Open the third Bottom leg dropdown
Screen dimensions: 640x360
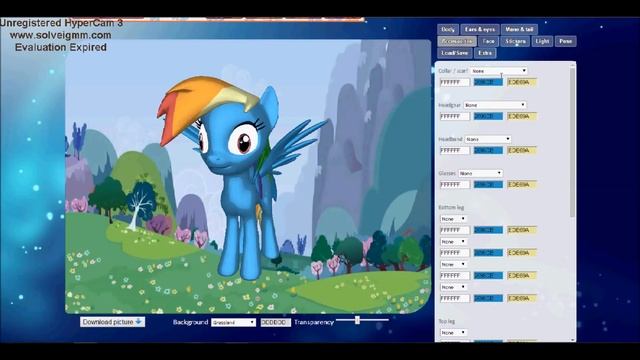click(x=453, y=264)
